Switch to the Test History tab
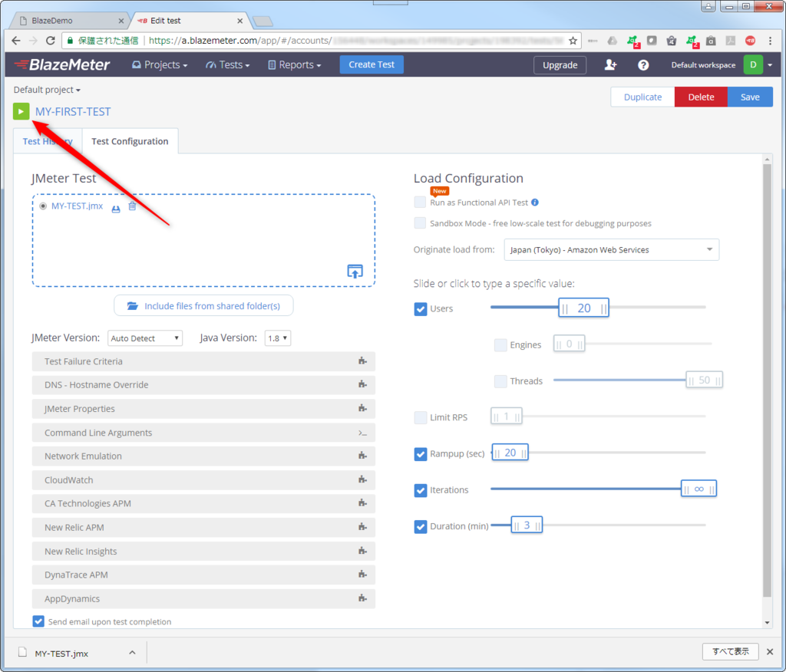 [x=48, y=141]
